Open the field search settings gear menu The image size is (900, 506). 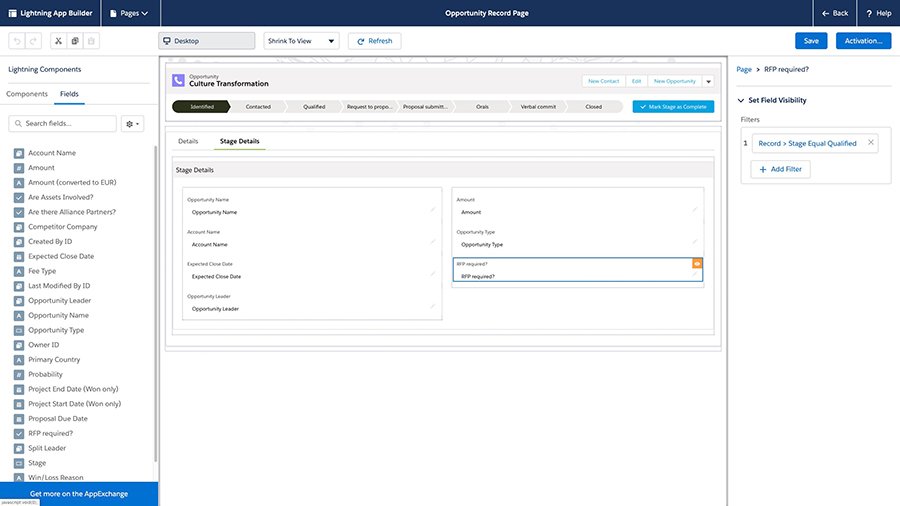(x=132, y=123)
